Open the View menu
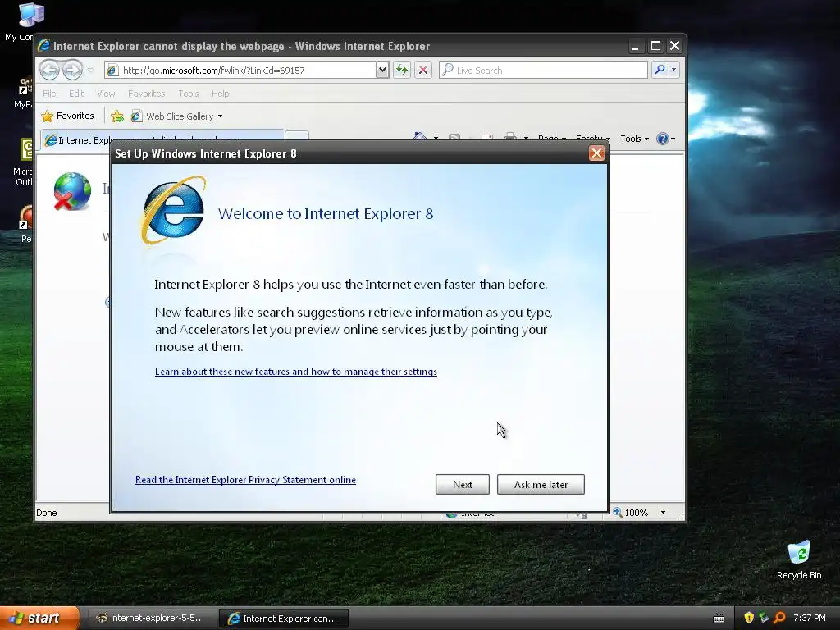840x630 pixels. 106,94
